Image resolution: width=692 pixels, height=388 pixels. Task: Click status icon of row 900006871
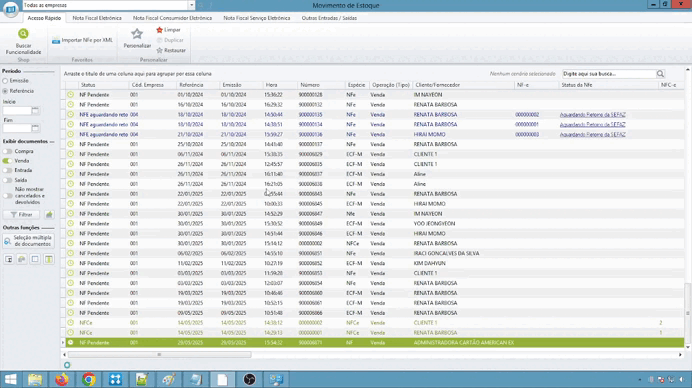click(71, 343)
